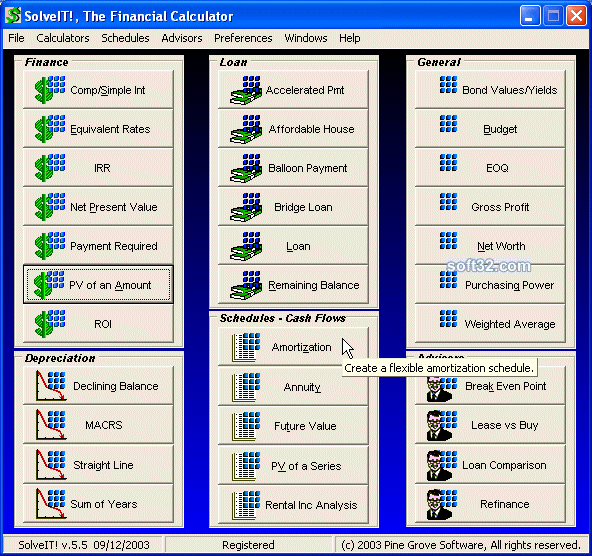Click the dollar icon beside Equivalent Rates
The width and height of the screenshot is (592, 556).
click(49, 129)
